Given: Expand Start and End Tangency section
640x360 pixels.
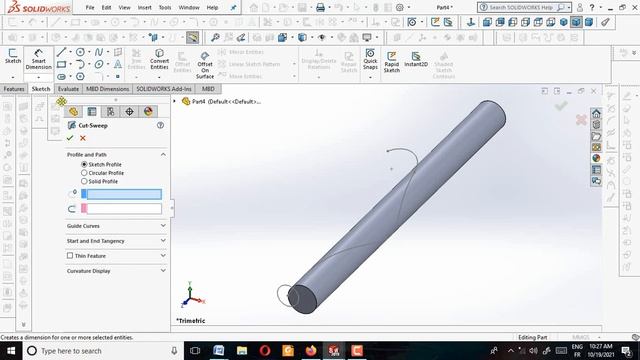Looking at the screenshot, I should pyautogui.click(x=163, y=241).
